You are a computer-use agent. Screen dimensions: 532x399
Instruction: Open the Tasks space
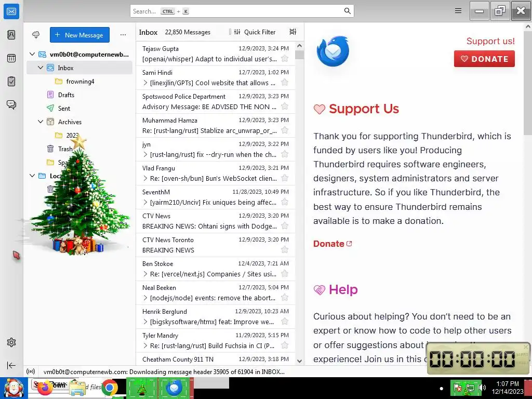pos(11,82)
